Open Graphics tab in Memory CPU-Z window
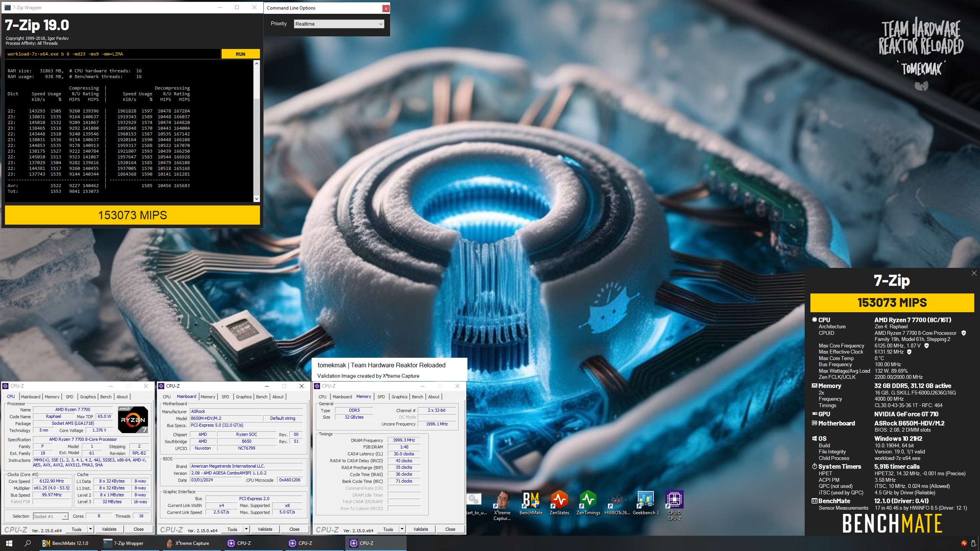Screen dimensions: 980x551 [399, 397]
